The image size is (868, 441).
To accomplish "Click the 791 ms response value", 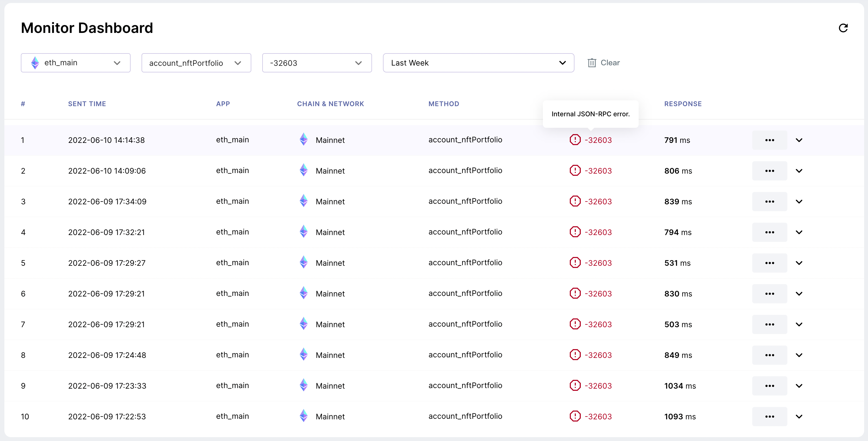I will tap(677, 140).
